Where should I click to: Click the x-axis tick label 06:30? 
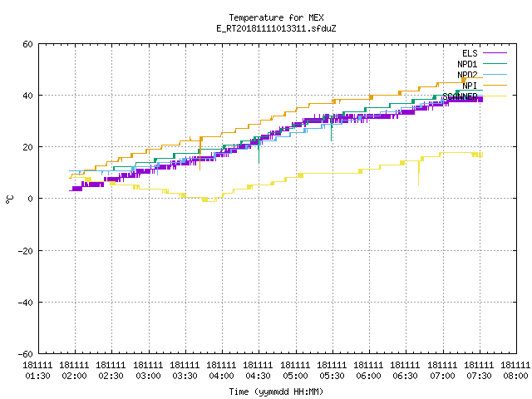405,377
